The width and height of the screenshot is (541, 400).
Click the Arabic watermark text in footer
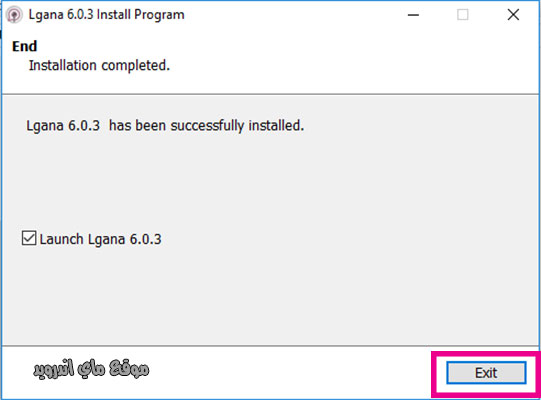coord(91,369)
